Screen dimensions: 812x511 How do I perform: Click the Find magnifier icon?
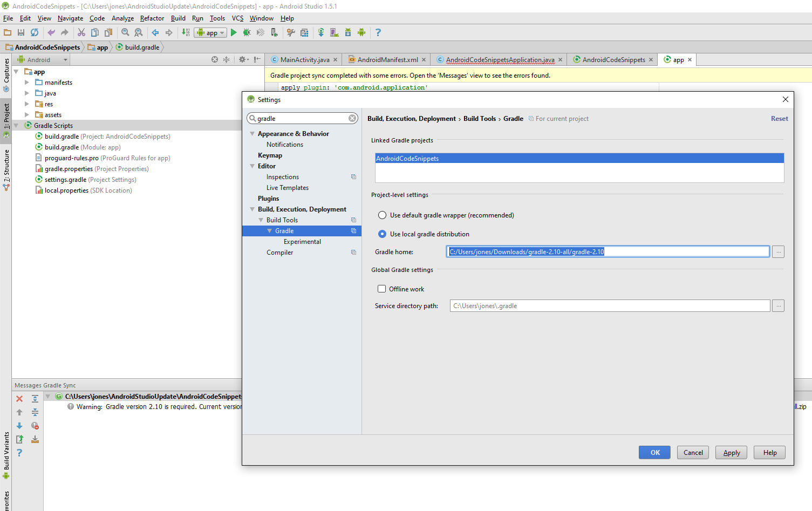point(125,32)
